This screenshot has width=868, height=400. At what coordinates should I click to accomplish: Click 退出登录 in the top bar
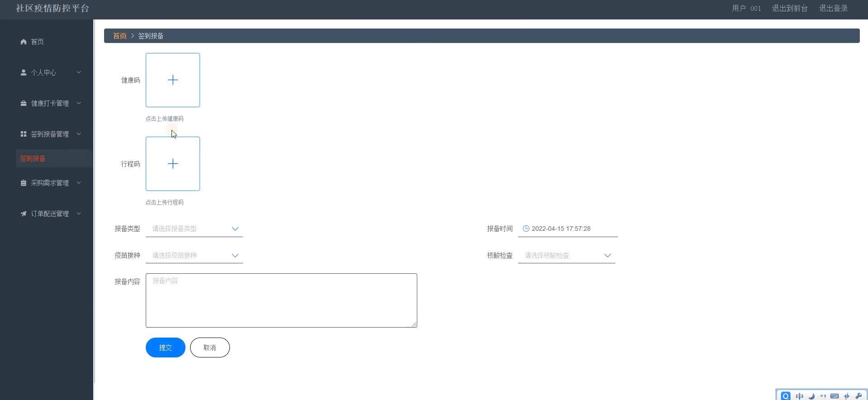(x=833, y=8)
